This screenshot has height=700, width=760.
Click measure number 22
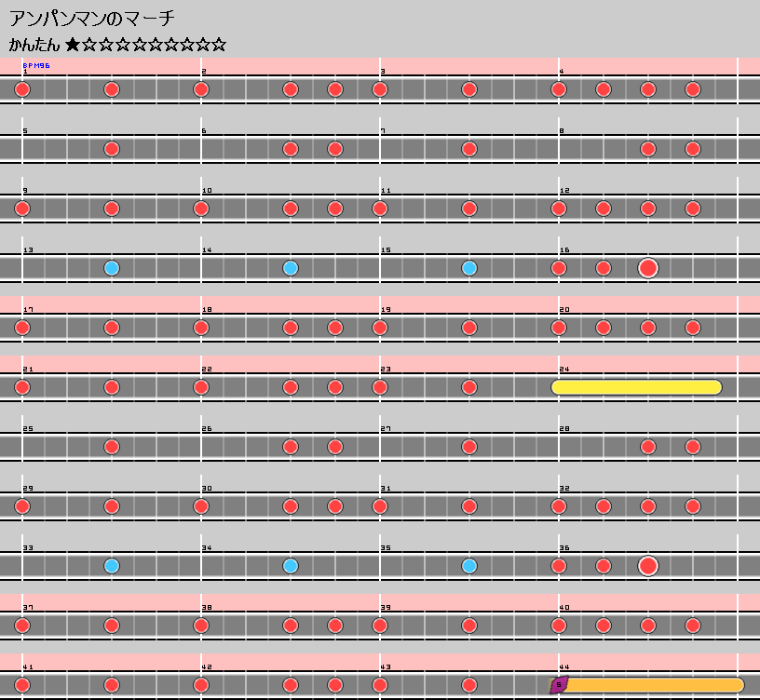[x=207, y=370]
